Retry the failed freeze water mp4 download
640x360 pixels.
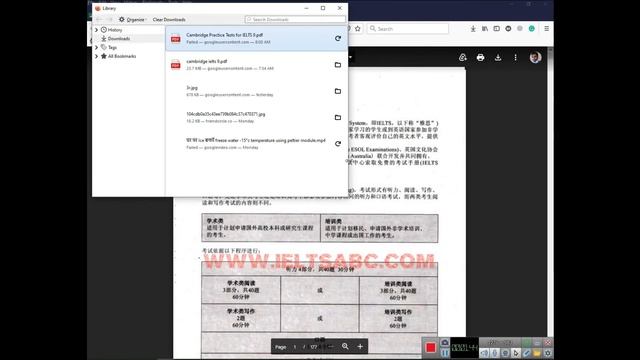338,144
